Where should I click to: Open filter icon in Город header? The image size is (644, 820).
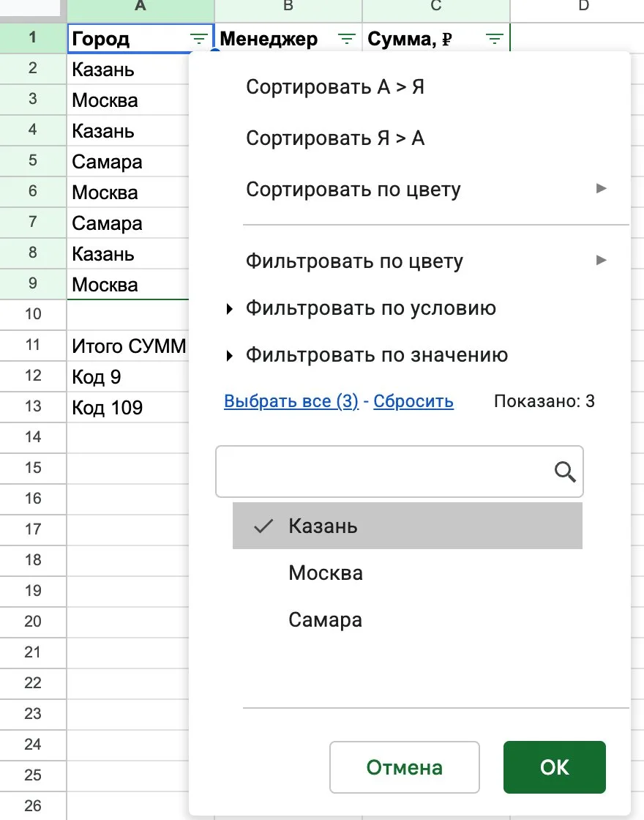[x=198, y=39]
